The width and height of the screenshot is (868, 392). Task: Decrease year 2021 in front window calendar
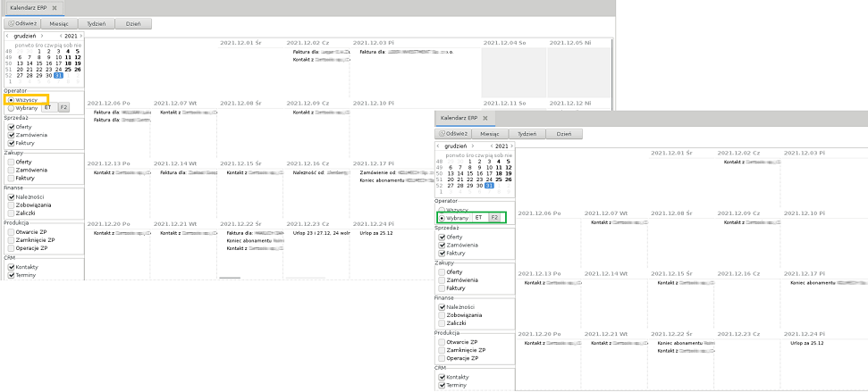tap(493, 146)
